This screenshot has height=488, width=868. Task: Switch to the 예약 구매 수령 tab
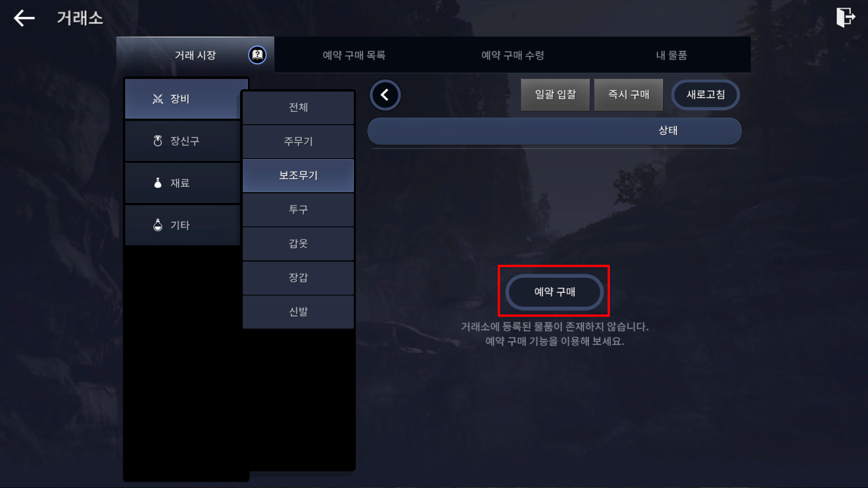click(x=513, y=55)
